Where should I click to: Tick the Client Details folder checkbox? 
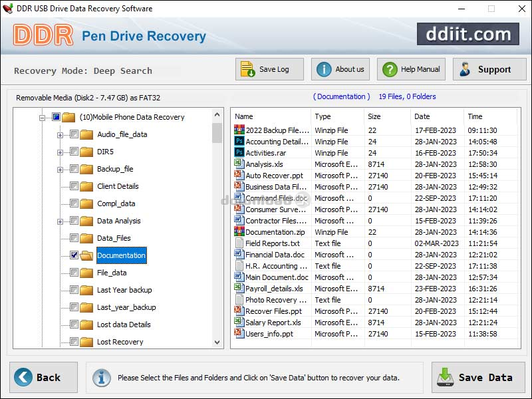point(74,186)
